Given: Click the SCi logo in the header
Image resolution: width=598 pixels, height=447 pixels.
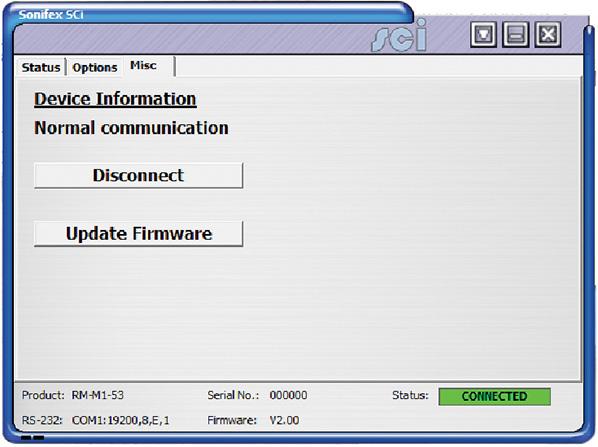Looking at the screenshot, I should click(x=399, y=35).
